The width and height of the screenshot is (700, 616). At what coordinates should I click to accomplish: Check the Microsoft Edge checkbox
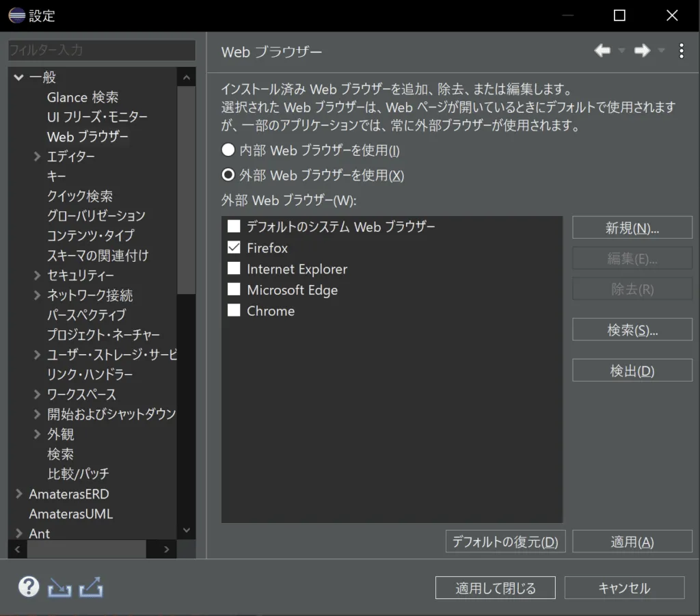point(234,289)
